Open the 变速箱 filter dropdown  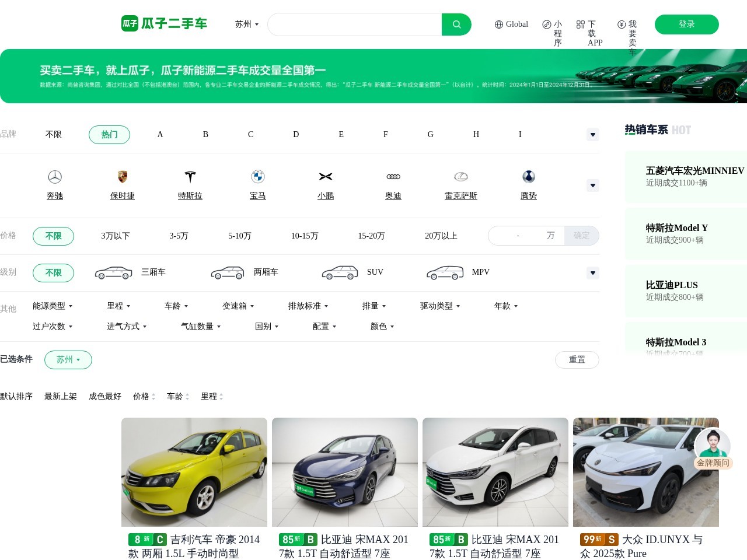[238, 306]
